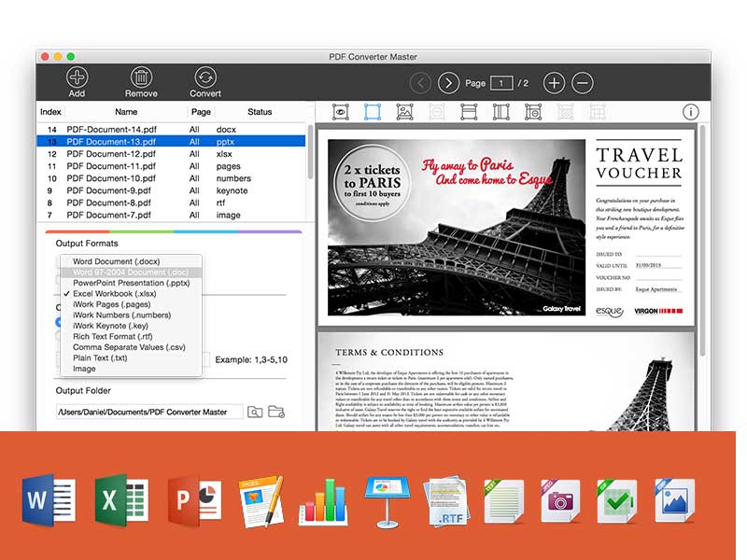Image resolution: width=747 pixels, height=560 pixels.
Task: Select the PDF Document-8.pdf row
Action: tap(172, 203)
